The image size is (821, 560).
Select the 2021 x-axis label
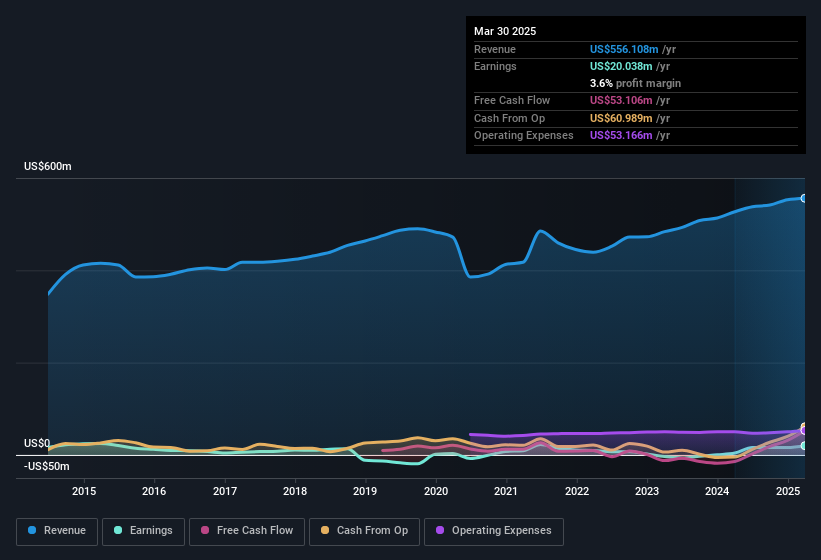pos(506,491)
